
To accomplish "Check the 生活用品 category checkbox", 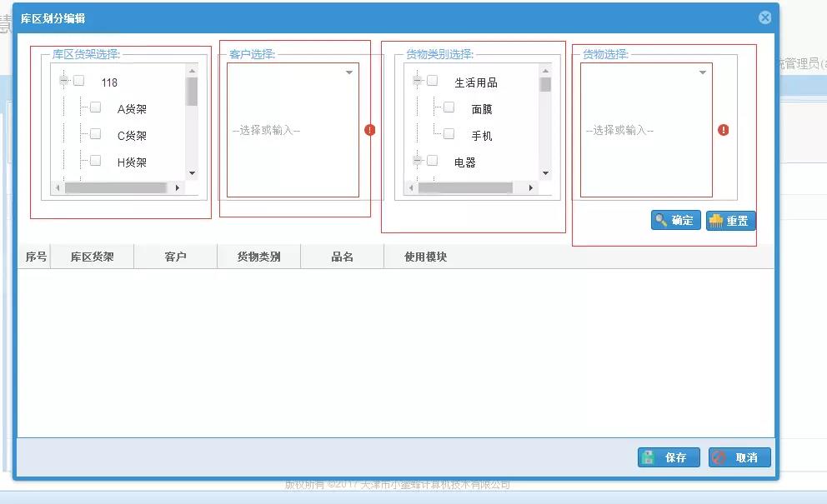I will click(433, 81).
